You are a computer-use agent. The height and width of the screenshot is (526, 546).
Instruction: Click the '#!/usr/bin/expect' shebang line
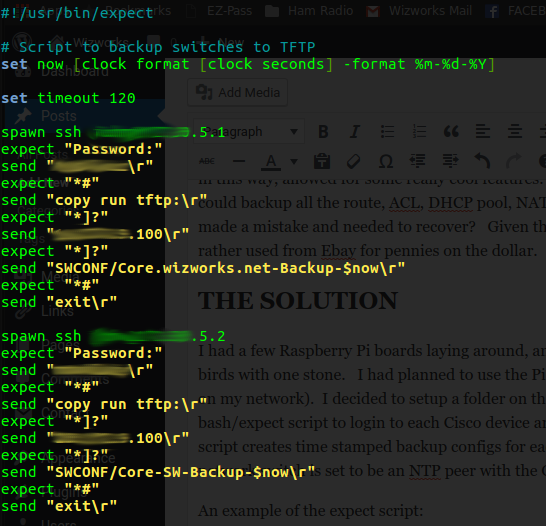pyautogui.click(x=77, y=13)
